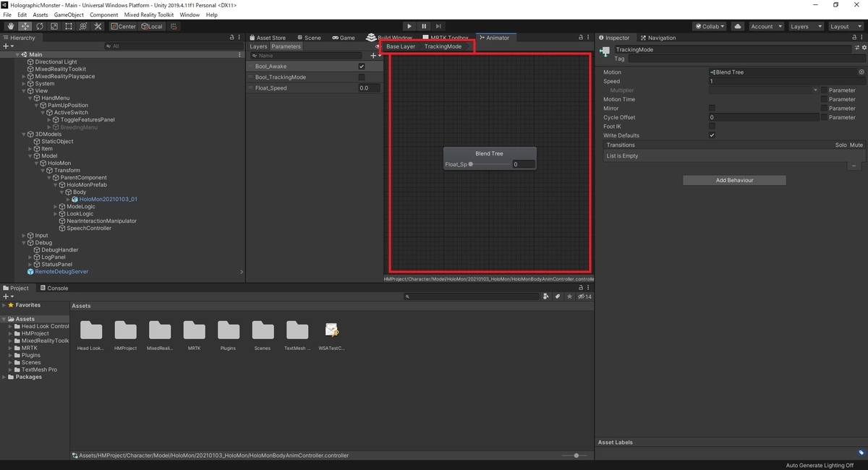Switch Animator to Layers view
868x470 pixels.
pyautogui.click(x=258, y=46)
